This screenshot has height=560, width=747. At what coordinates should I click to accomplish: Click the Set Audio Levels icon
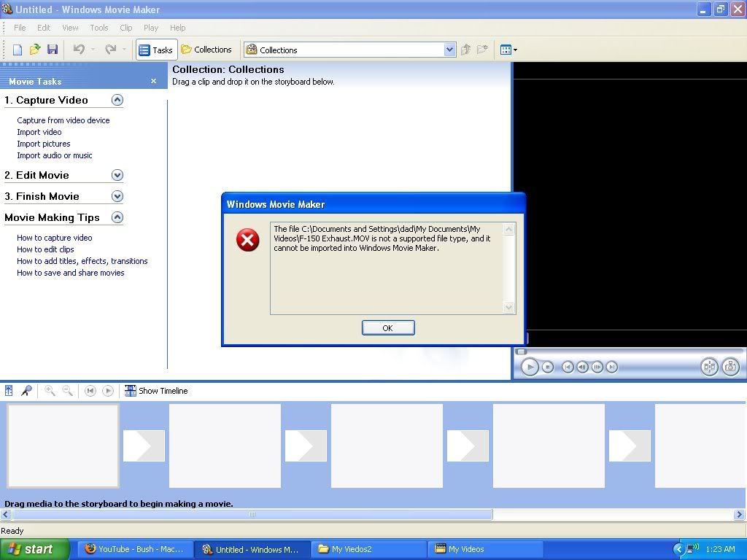pyautogui.click(x=9, y=391)
